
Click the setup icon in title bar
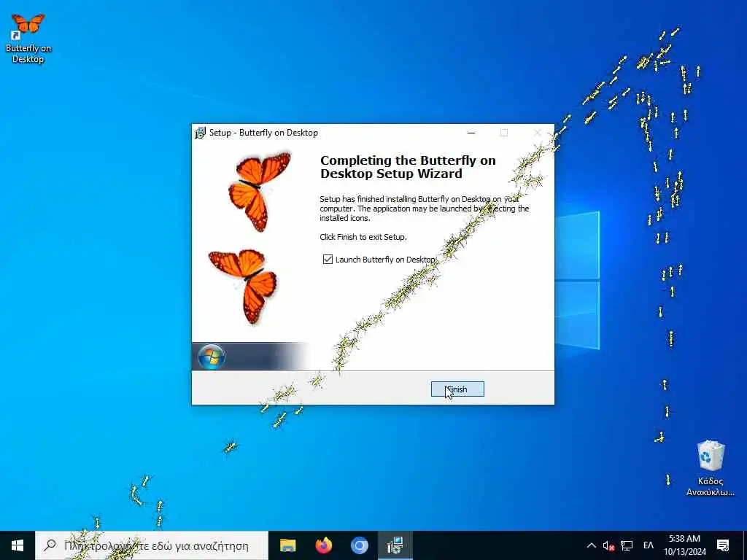(x=200, y=133)
